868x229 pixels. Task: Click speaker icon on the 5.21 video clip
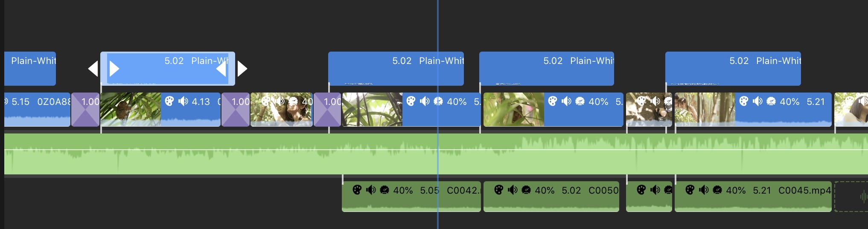(x=757, y=101)
